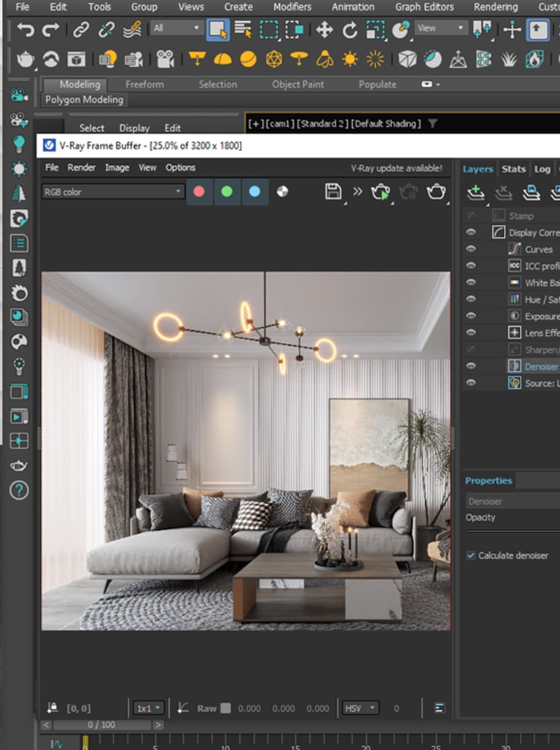This screenshot has width=560, height=750.
Task: Select the Move transform tool
Action: point(324,30)
